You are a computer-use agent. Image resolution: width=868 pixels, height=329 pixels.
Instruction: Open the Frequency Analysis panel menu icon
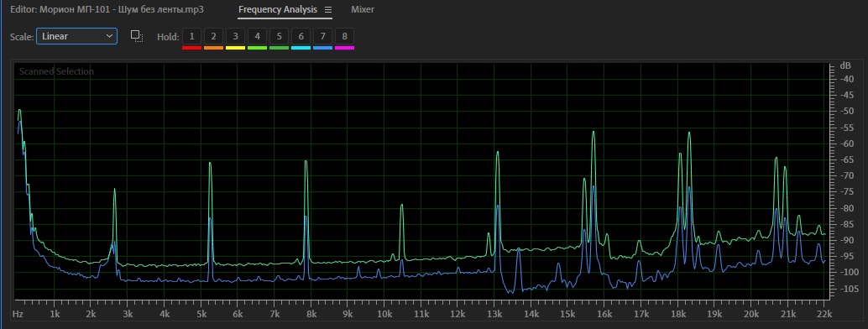328,10
